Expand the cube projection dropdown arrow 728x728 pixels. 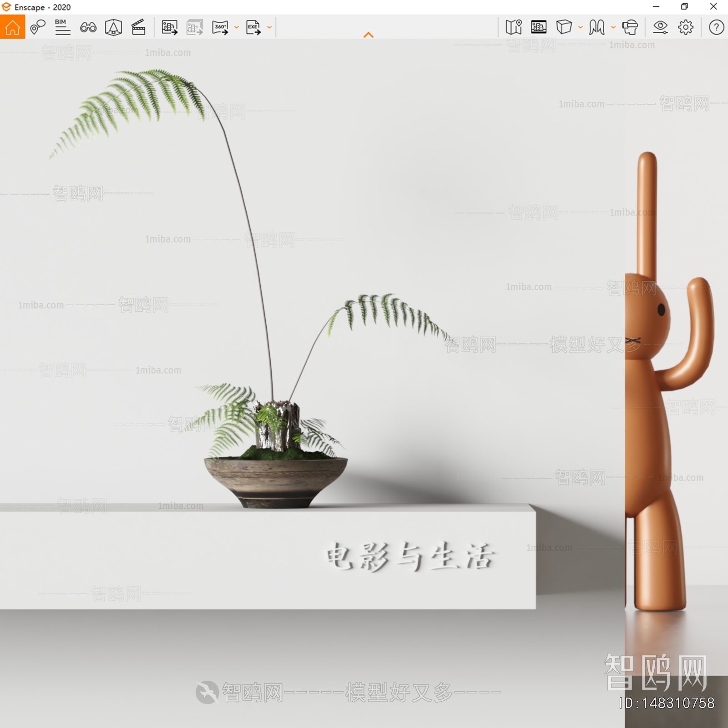[581, 27]
